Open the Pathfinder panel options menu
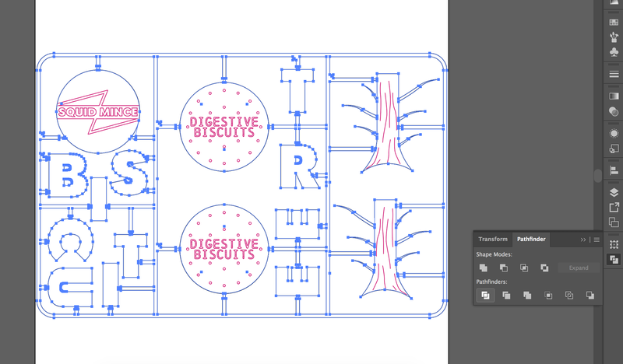Viewport: 623px width, 364px height. pyautogui.click(x=597, y=240)
